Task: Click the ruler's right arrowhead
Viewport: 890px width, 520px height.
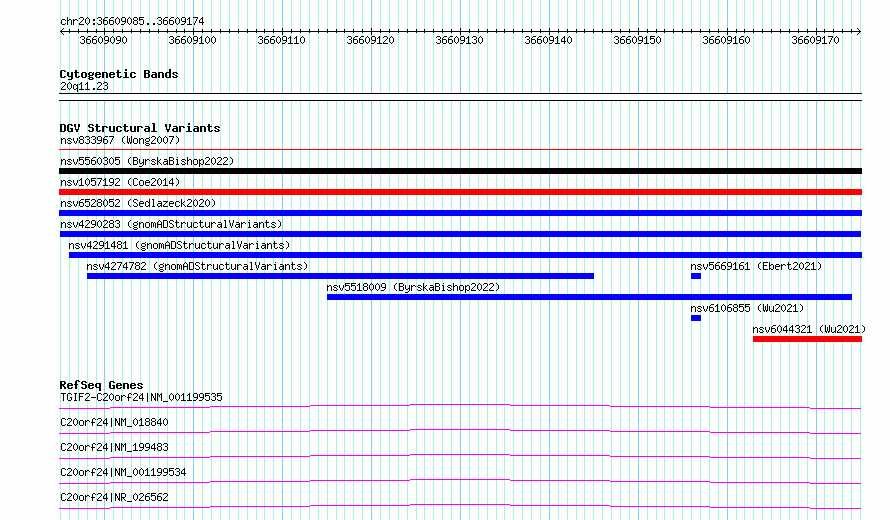Action: (859, 31)
